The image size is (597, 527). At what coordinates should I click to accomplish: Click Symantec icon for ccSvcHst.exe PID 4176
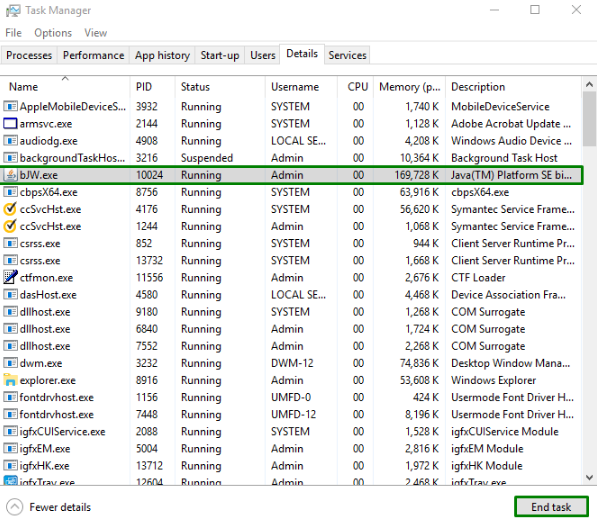[x=10, y=209]
